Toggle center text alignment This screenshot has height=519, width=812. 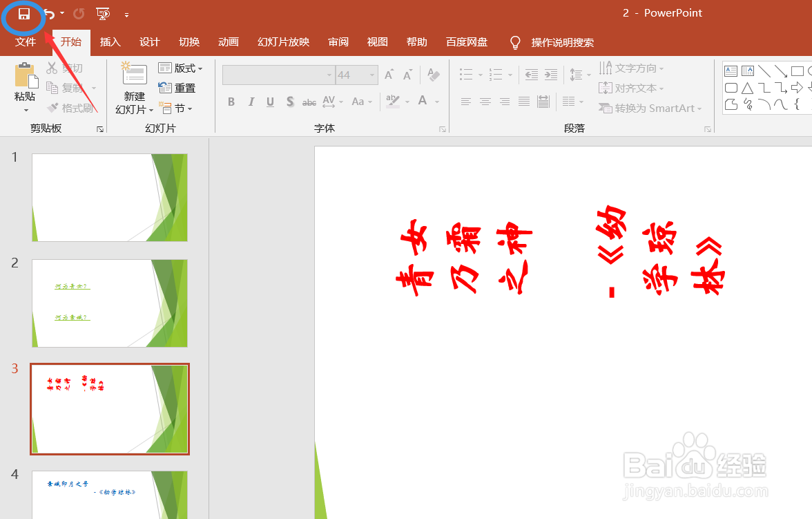pyautogui.click(x=485, y=102)
